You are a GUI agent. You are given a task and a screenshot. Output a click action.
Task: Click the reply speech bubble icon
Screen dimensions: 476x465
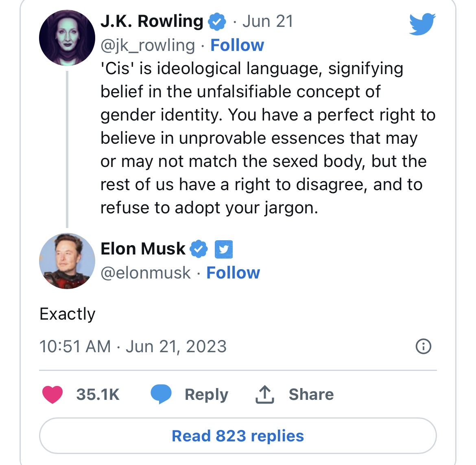click(161, 394)
